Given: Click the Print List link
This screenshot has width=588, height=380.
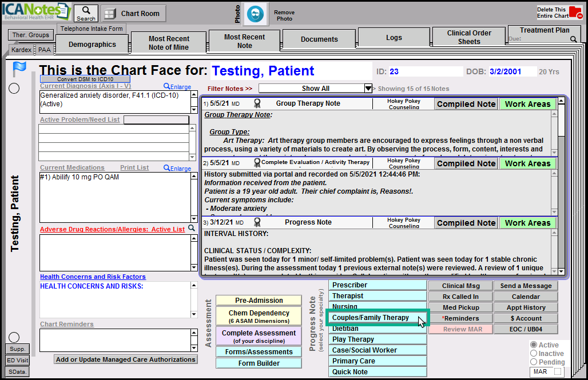Looking at the screenshot, I should [x=134, y=168].
